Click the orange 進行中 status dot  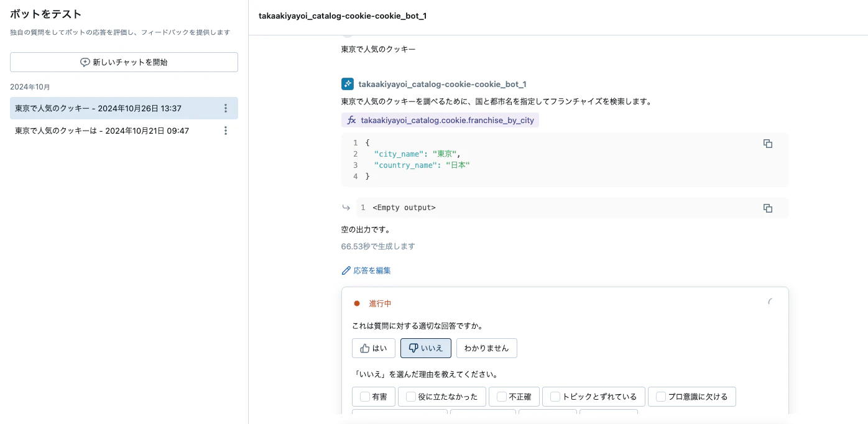pyautogui.click(x=357, y=303)
